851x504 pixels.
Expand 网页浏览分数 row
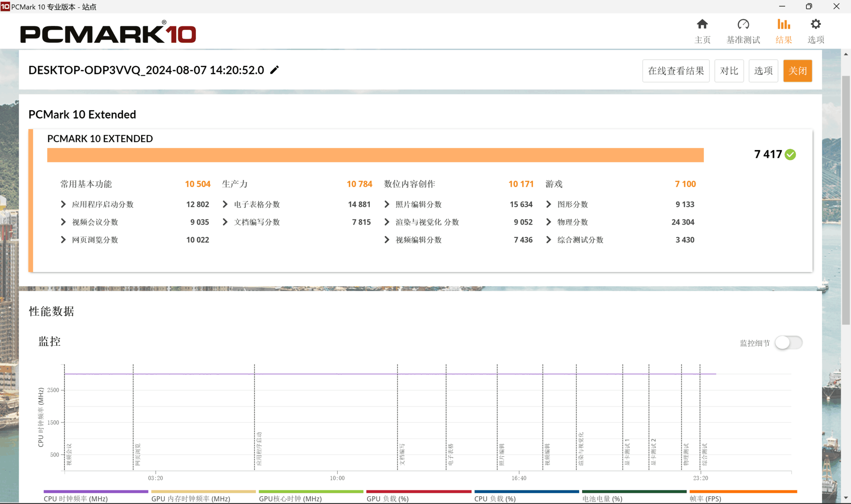point(63,240)
